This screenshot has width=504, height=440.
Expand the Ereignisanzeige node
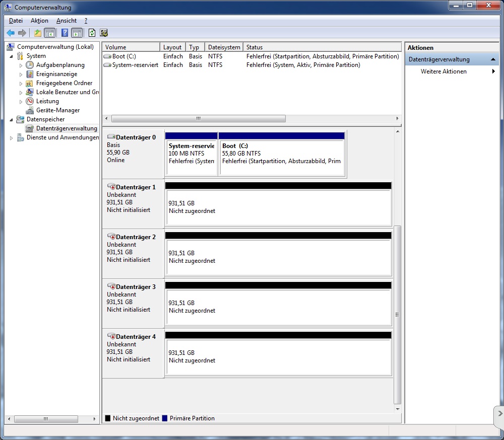click(21, 74)
